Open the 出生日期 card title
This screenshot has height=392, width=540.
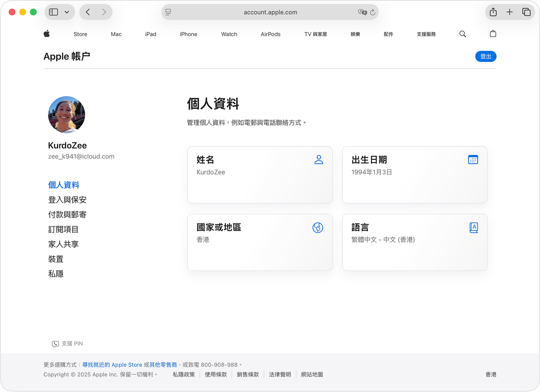coord(369,160)
